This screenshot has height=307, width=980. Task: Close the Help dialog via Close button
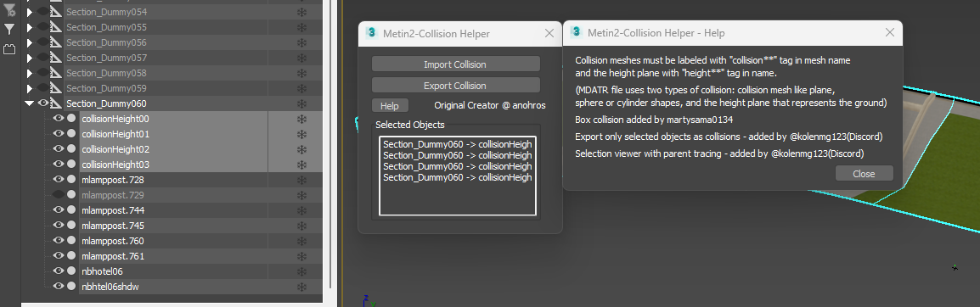(x=865, y=174)
